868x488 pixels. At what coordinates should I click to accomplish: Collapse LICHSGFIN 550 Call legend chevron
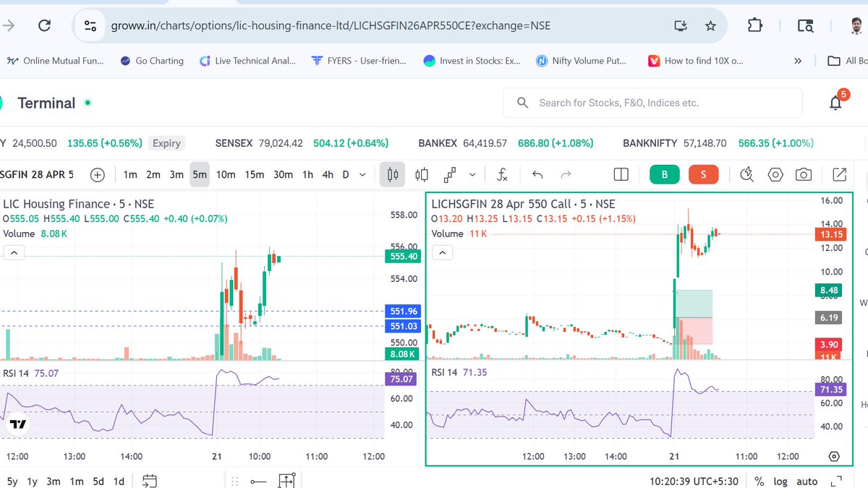442,252
